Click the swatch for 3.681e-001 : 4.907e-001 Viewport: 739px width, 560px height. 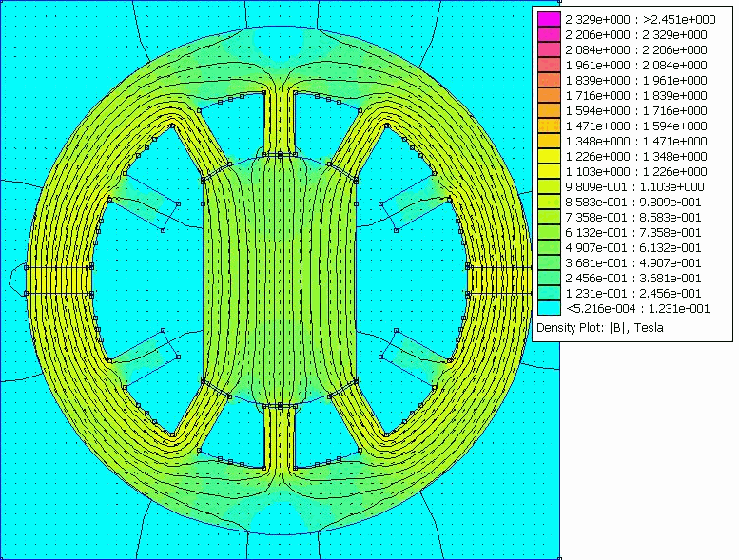tap(549, 262)
